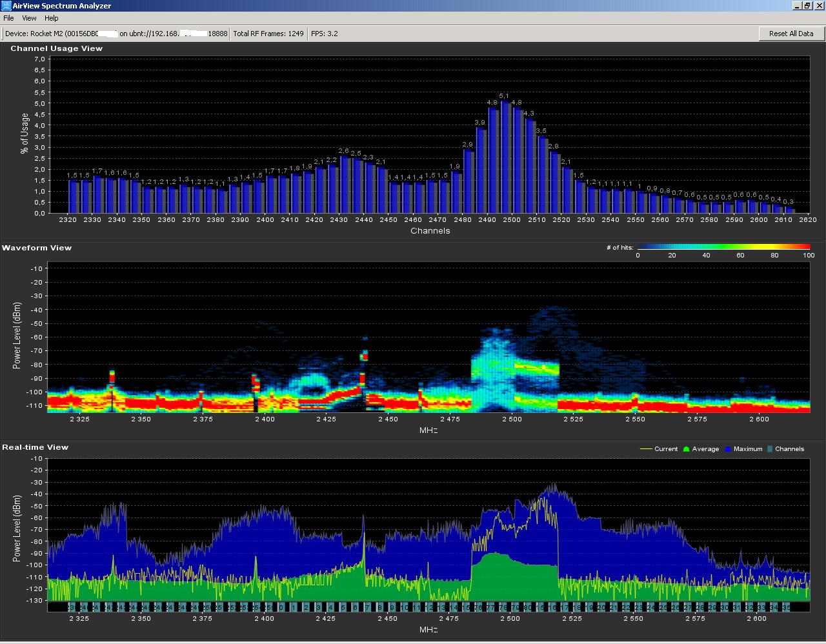Click the Reset All Data button
The image size is (826, 644).
[791, 34]
